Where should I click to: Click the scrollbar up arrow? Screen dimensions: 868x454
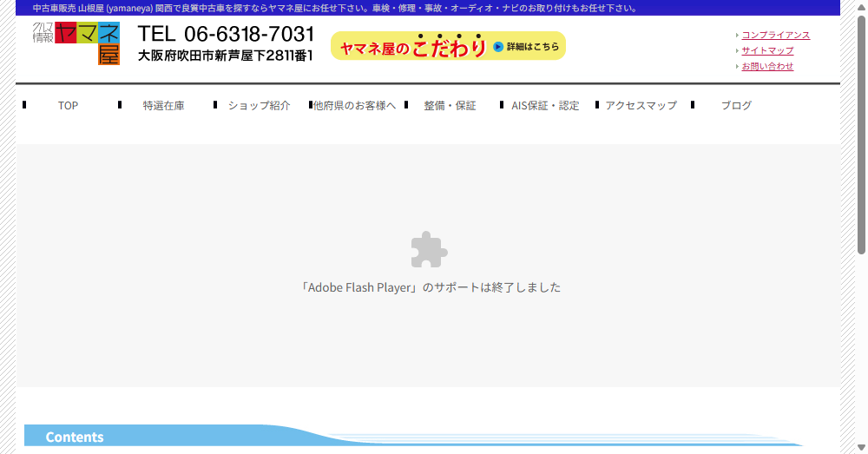click(860, 6)
